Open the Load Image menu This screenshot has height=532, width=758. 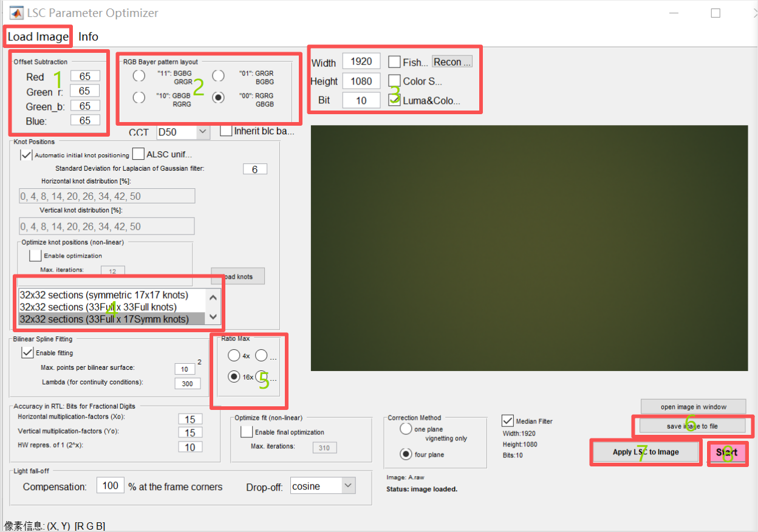[38, 36]
